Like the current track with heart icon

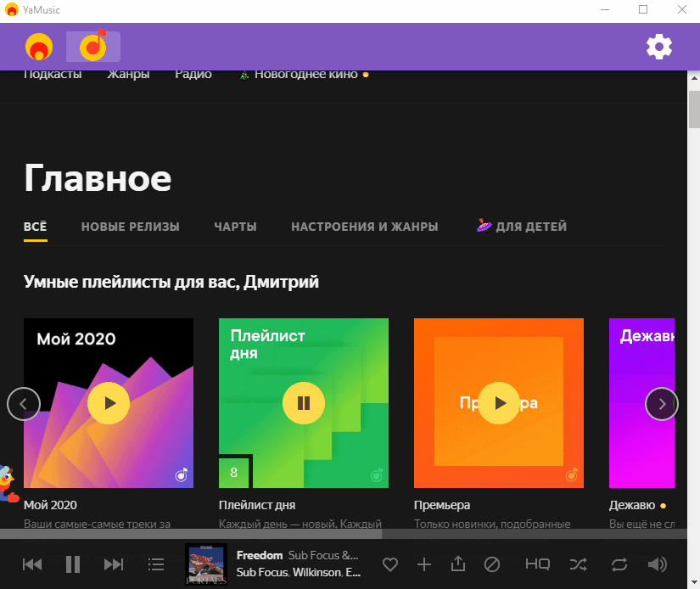(x=390, y=564)
